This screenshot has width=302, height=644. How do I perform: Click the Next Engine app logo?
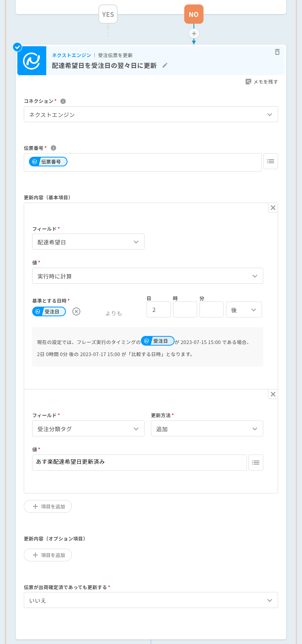coord(32,61)
